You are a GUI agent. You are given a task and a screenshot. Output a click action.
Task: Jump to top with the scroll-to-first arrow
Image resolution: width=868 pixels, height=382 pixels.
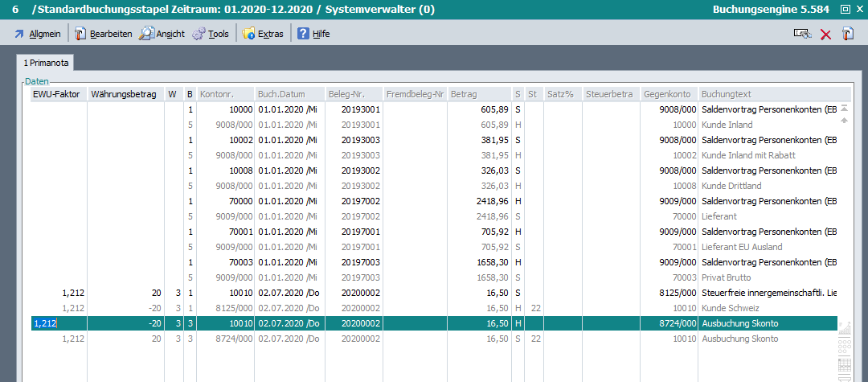click(844, 107)
